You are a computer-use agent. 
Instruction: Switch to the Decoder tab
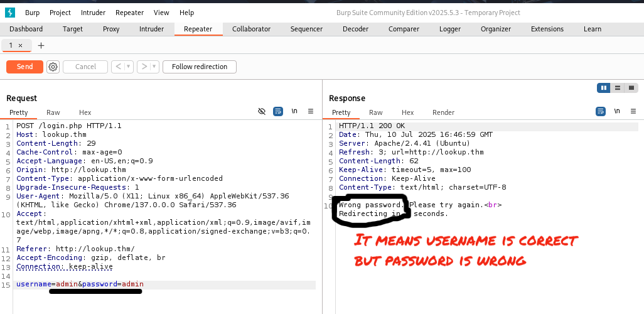355,29
